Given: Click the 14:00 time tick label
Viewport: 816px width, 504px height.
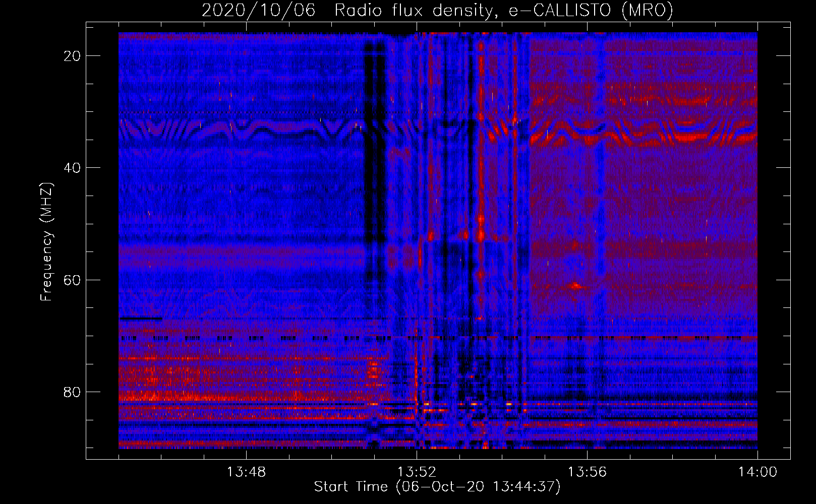Looking at the screenshot, I should click(x=757, y=472).
